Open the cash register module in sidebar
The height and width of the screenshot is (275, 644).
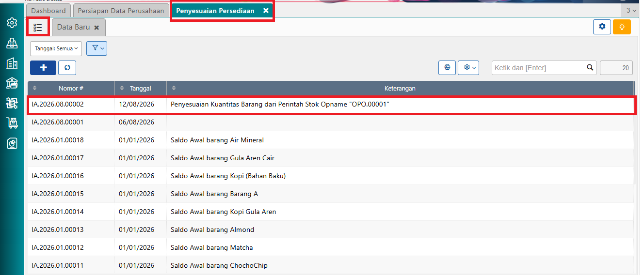pos(12,43)
